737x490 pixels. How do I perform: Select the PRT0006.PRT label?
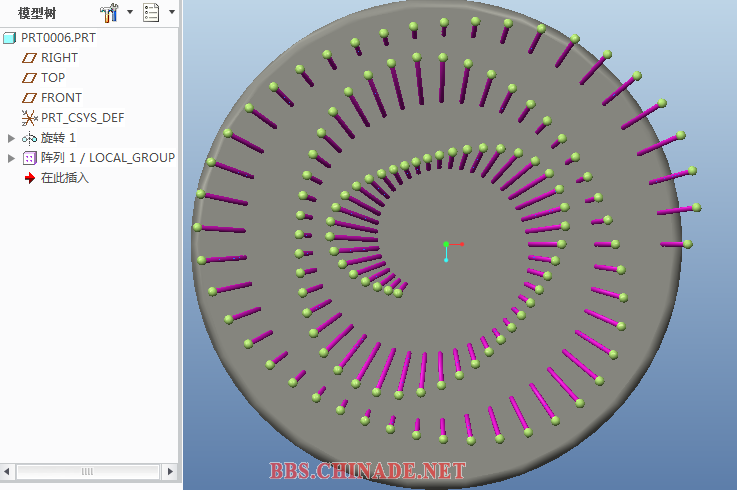[x=58, y=38]
